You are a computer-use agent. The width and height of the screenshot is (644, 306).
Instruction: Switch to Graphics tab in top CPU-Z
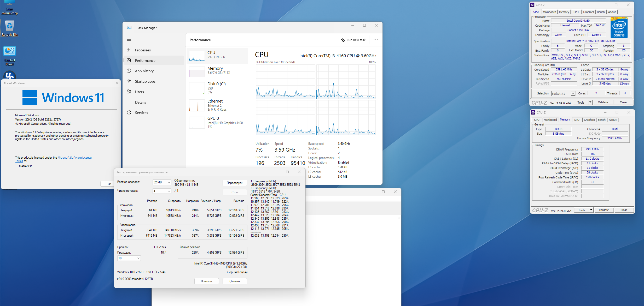(x=588, y=12)
